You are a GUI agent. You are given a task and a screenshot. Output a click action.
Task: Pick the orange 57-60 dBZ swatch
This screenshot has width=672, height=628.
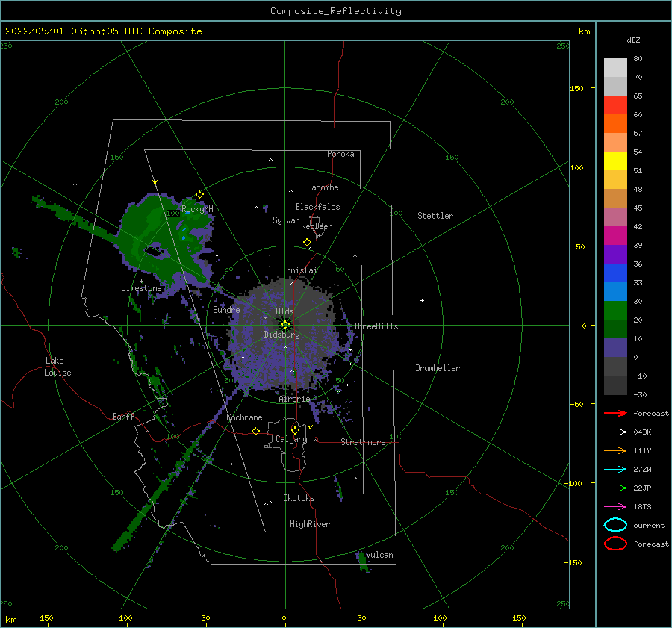[x=615, y=124]
